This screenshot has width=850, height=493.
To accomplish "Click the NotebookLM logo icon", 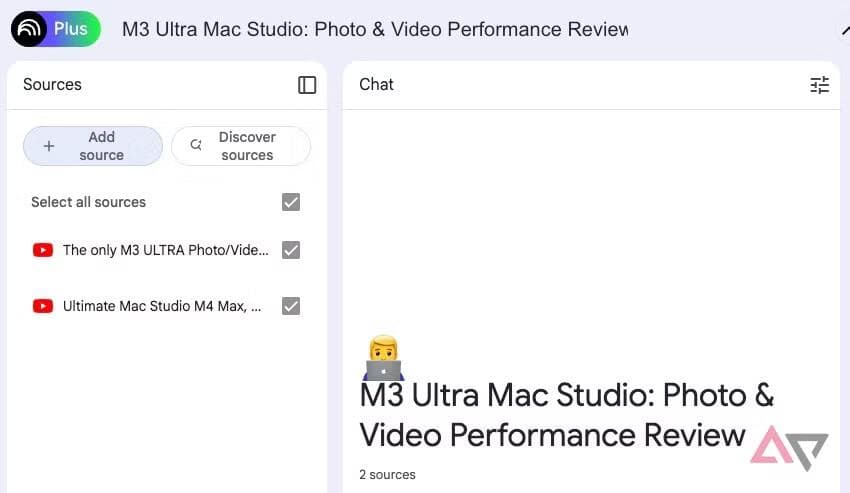I will pyautogui.click(x=29, y=29).
